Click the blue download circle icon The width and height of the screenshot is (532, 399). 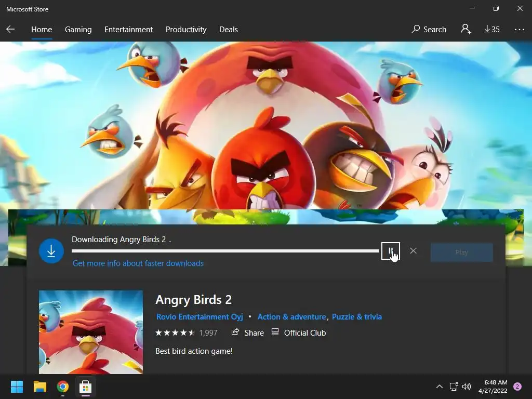click(x=51, y=251)
